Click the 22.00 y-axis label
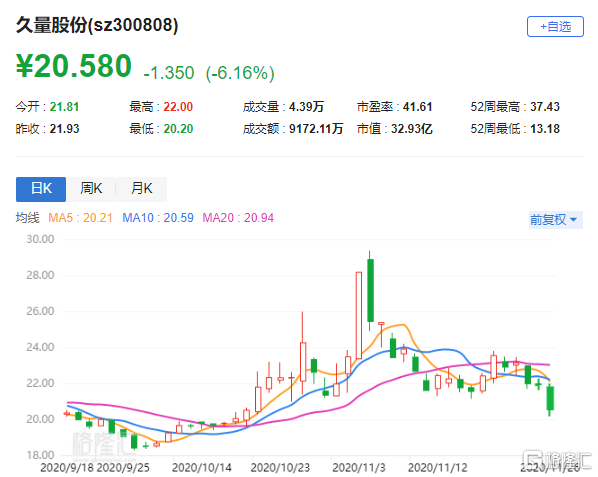Screen dimensions: 598x477 point(40,383)
